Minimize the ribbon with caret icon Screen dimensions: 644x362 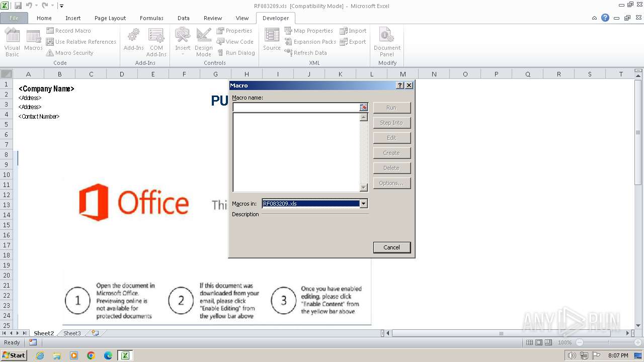595,18
